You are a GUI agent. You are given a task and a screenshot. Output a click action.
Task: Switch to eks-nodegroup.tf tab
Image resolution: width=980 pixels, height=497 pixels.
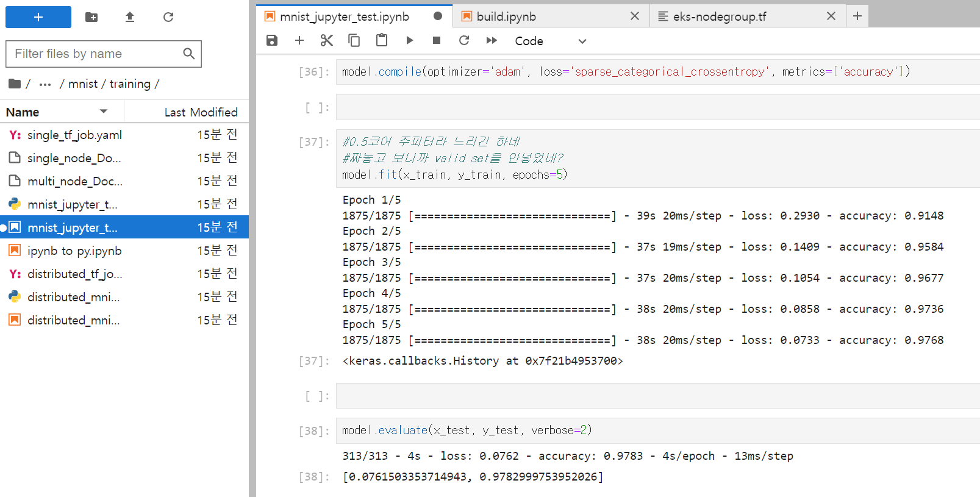(748, 16)
